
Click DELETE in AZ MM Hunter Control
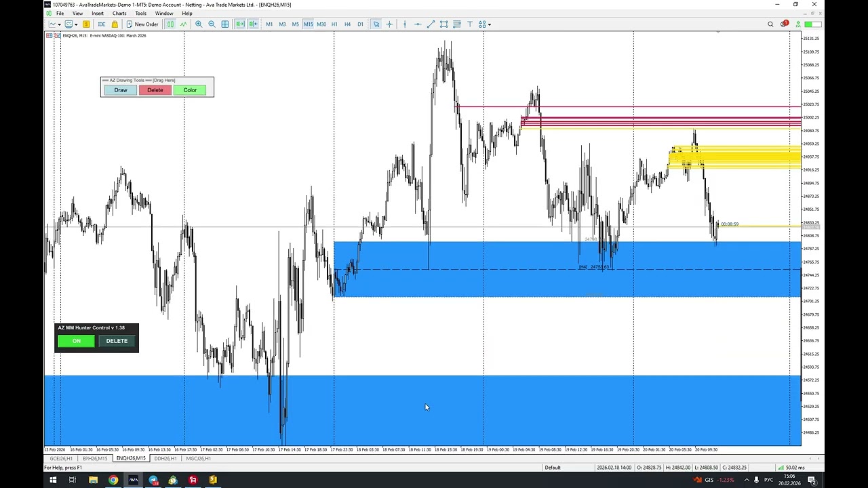pos(117,341)
